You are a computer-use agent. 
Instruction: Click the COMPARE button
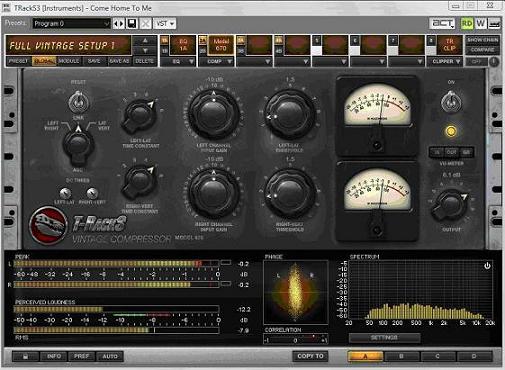(x=482, y=50)
